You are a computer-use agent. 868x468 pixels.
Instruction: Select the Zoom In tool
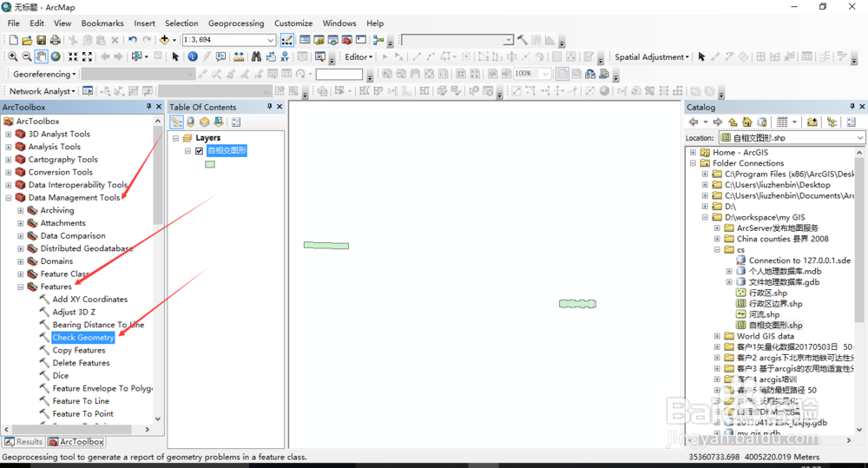(x=12, y=56)
